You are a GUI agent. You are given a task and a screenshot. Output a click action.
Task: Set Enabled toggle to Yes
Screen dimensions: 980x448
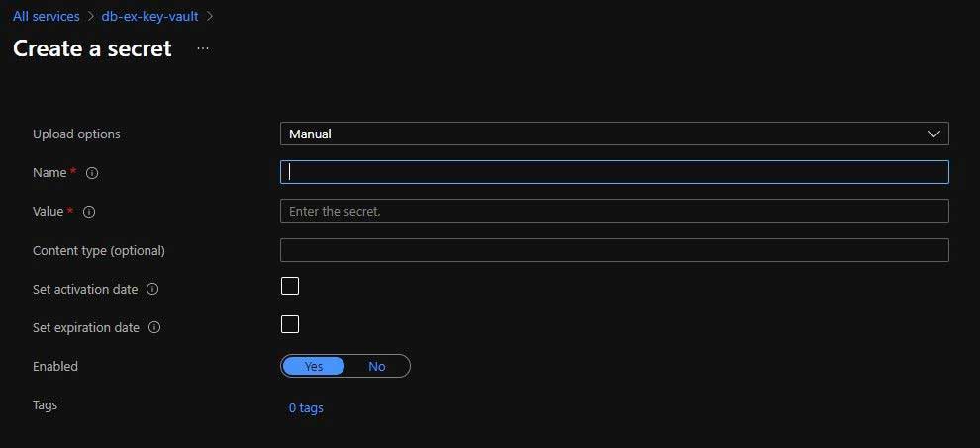(x=313, y=366)
